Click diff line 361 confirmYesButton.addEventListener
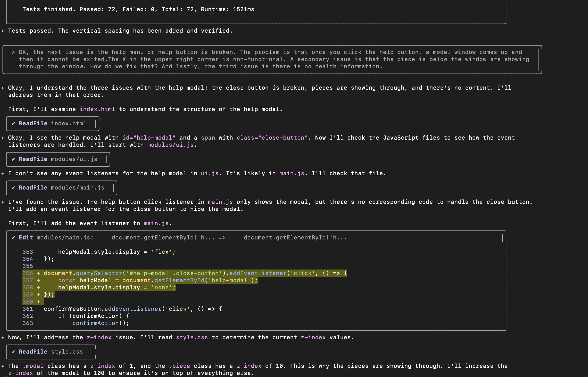Screen dimensions: 588x377 click(x=122, y=309)
